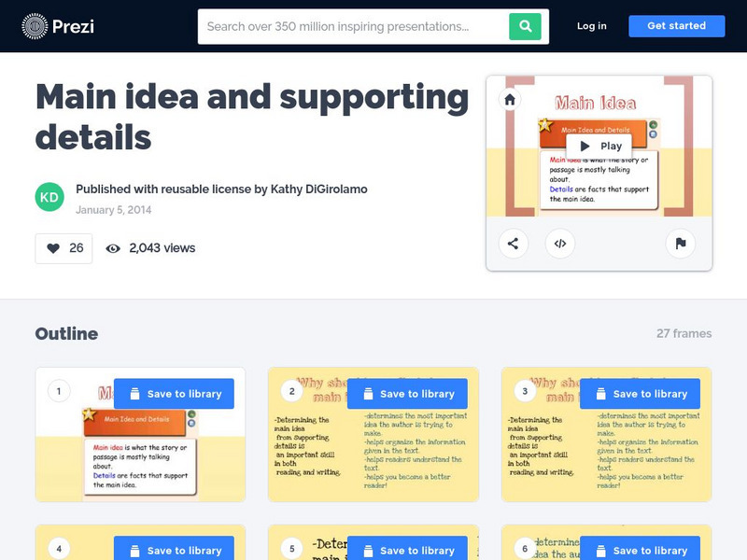Image resolution: width=747 pixels, height=560 pixels.
Task: Open author Kathy DiGirolamo's profile link
Action: pyautogui.click(x=318, y=189)
